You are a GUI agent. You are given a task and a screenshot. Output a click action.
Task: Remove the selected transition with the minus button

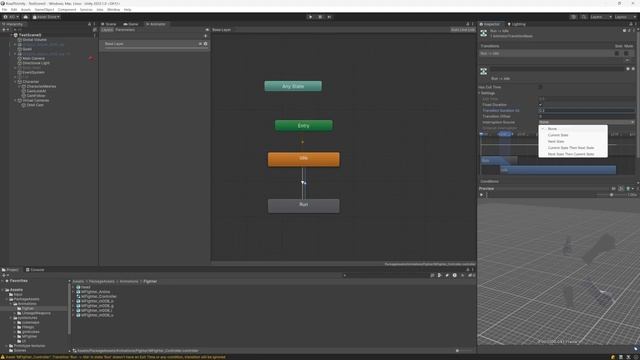(628, 60)
